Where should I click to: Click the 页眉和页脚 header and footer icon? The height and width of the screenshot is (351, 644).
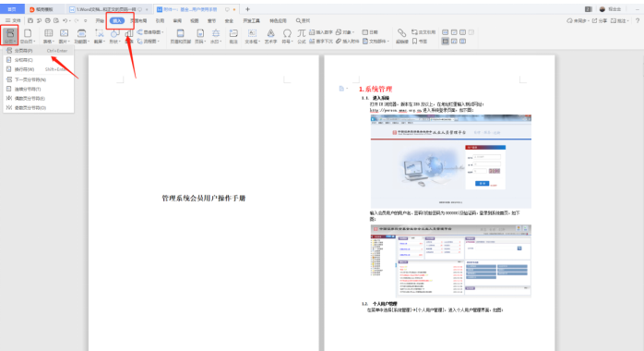pos(180,36)
